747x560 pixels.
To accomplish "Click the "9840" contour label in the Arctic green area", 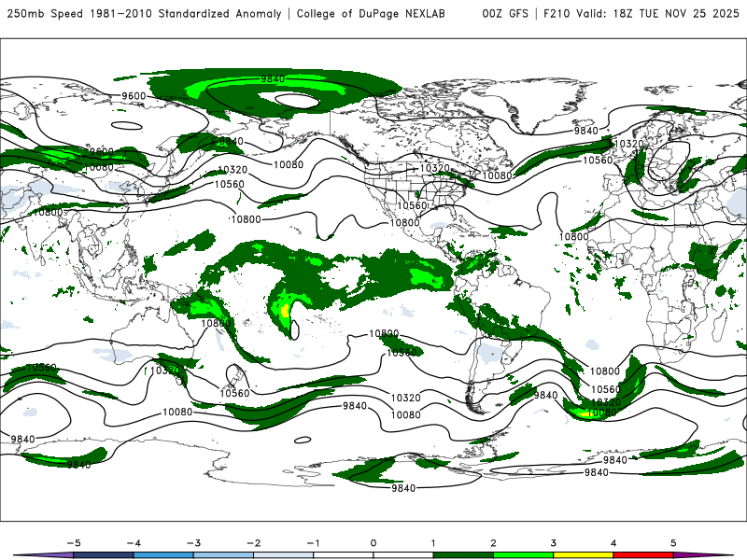I will (273, 78).
